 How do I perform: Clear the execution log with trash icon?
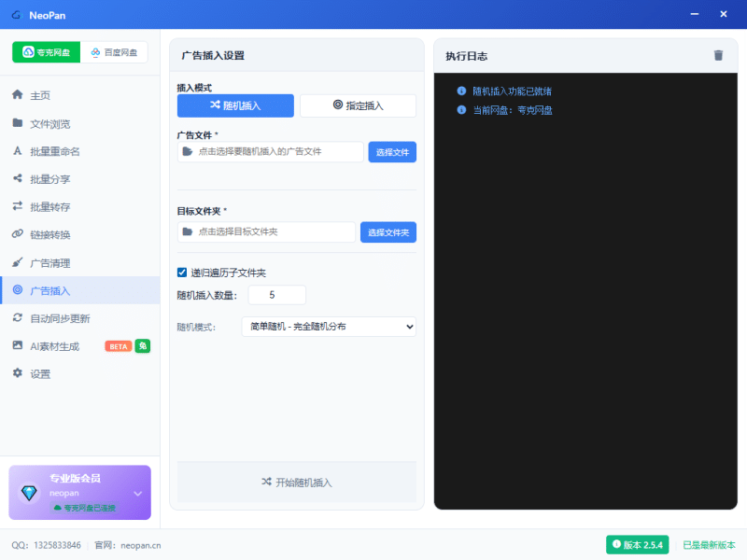[x=718, y=56]
